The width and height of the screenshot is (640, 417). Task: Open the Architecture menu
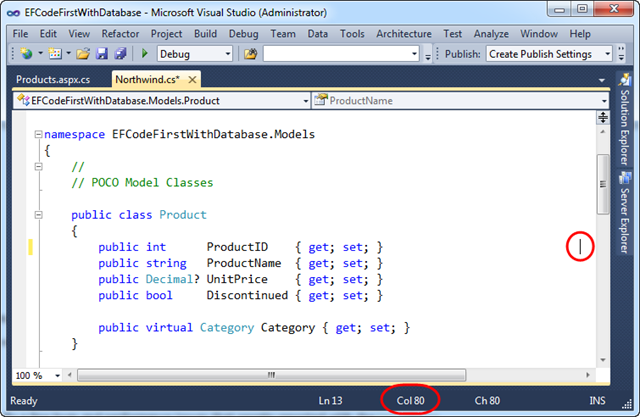click(x=404, y=34)
